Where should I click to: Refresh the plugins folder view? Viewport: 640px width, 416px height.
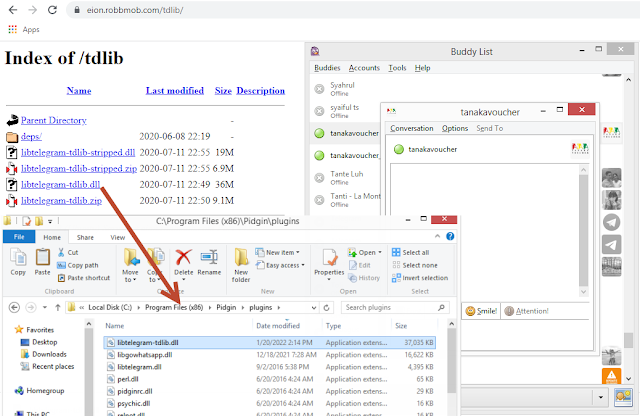(x=326, y=307)
